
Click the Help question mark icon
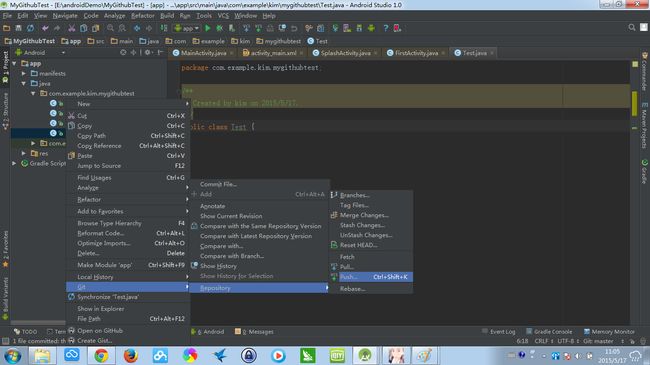click(386, 28)
